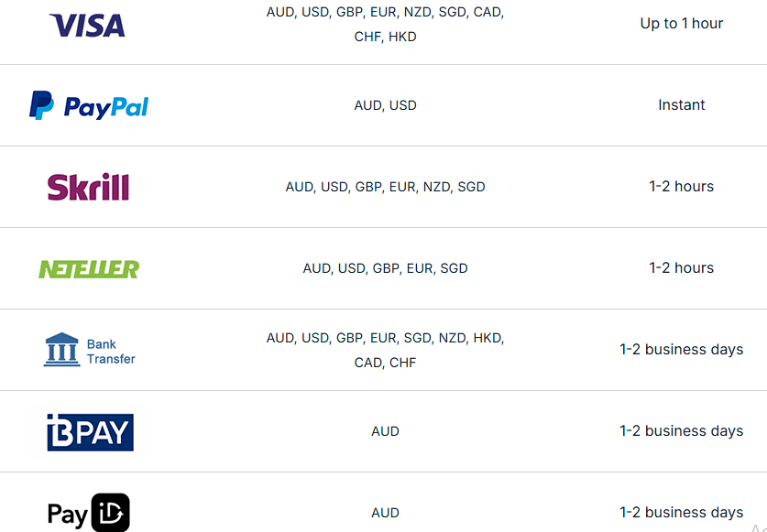Click Skrill's "1-2 hours" processing time
Screen dimensions: 767x532
pyautogui.click(x=681, y=187)
